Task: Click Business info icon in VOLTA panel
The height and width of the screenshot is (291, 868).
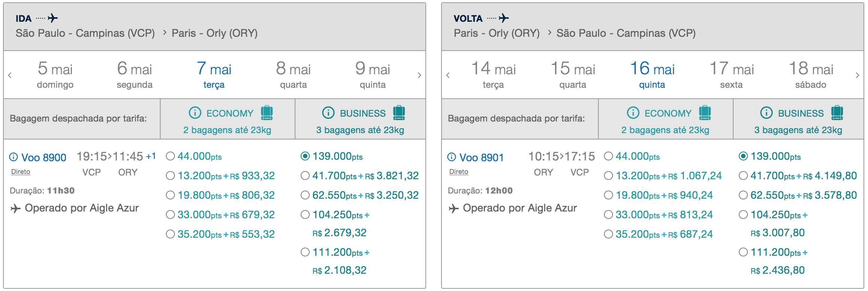Action: click(766, 112)
